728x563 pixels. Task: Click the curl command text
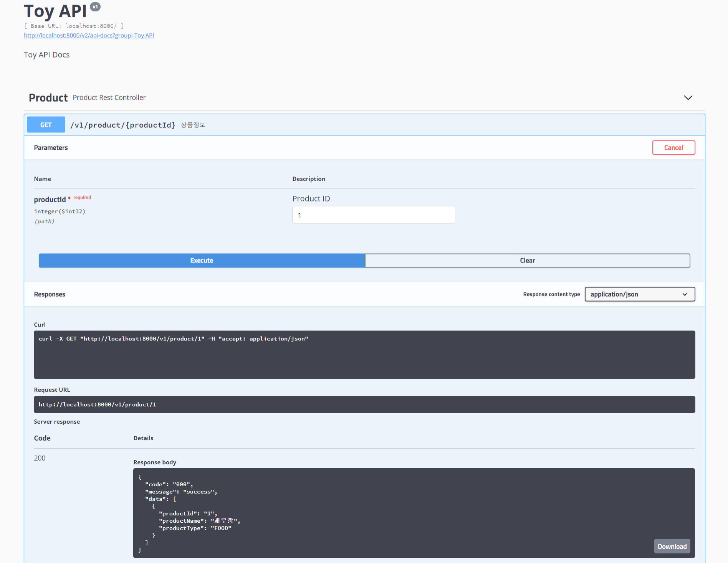pyautogui.click(x=173, y=339)
